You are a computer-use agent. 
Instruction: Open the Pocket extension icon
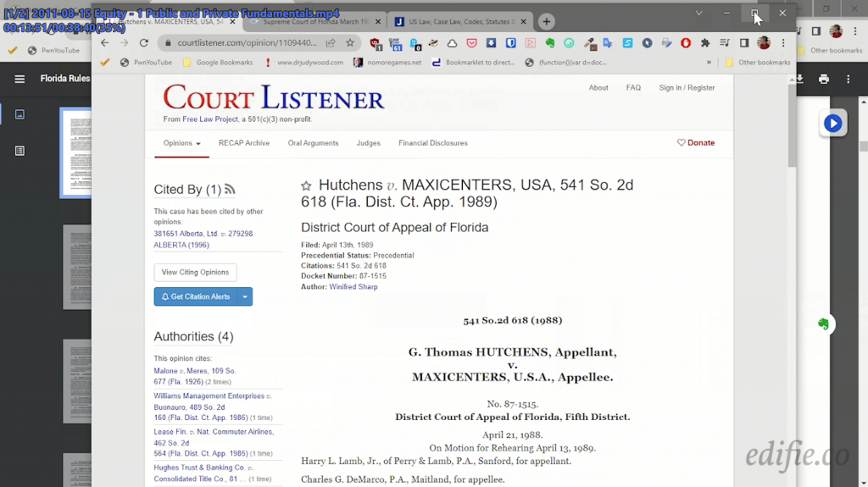(x=471, y=43)
